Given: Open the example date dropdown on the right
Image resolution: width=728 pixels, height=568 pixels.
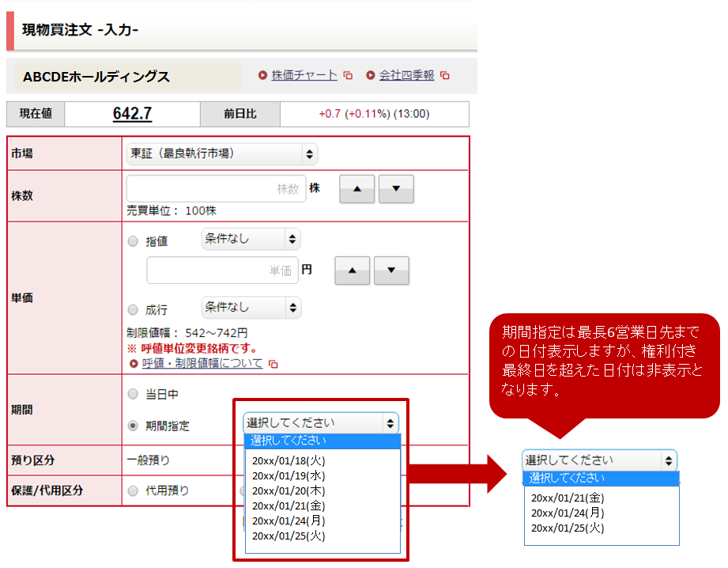Looking at the screenshot, I should pyautogui.click(x=599, y=460).
